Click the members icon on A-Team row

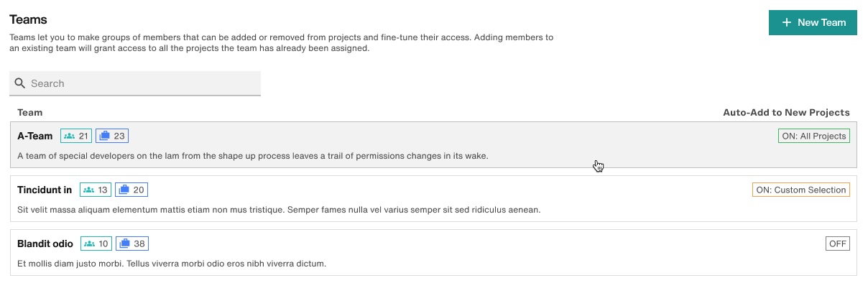(69, 136)
